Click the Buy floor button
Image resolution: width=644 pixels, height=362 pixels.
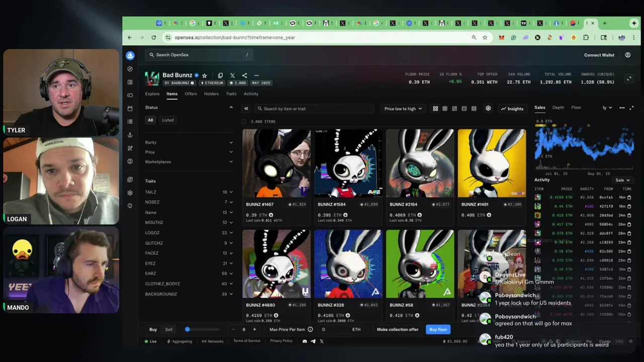click(438, 330)
